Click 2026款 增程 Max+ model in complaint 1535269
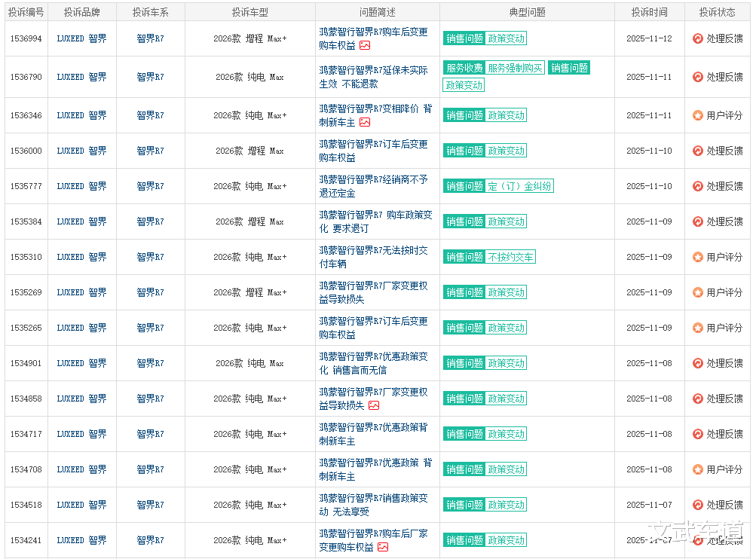Screen dimensions: 756x559 (249, 292)
